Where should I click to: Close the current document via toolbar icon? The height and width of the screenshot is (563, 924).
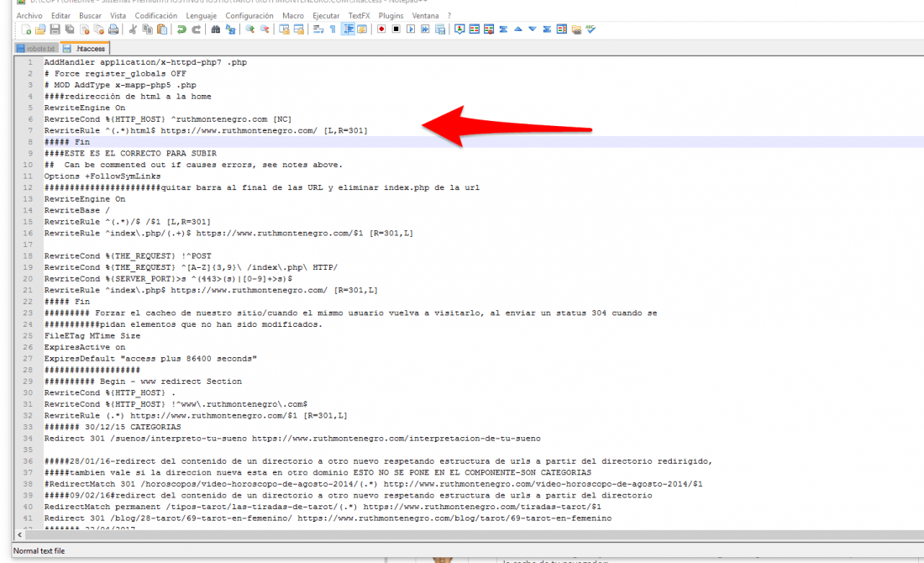point(84,29)
